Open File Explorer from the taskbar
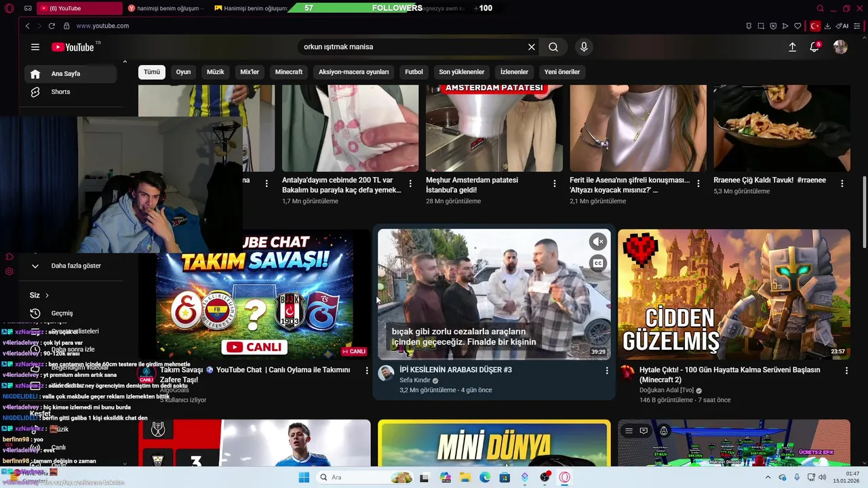Screen dimensions: 868x488 tap(465, 477)
